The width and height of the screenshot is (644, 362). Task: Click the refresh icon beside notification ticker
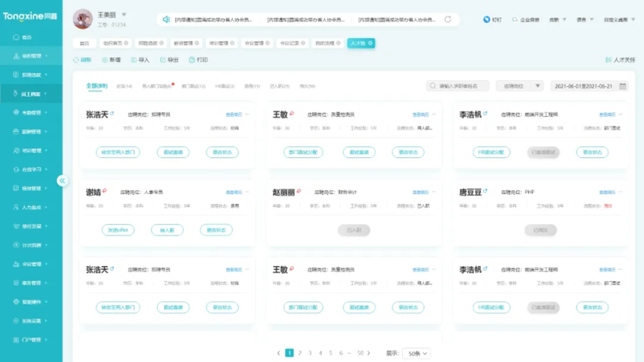(x=448, y=19)
